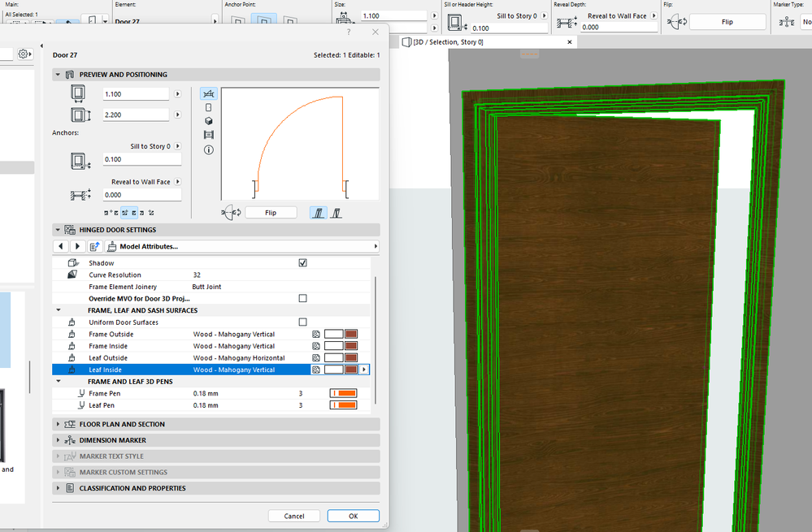This screenshot has width=812, height=532.
Task: Open gear settings icon in left panel
Action: pyautogui.click(x=24, y=54)
